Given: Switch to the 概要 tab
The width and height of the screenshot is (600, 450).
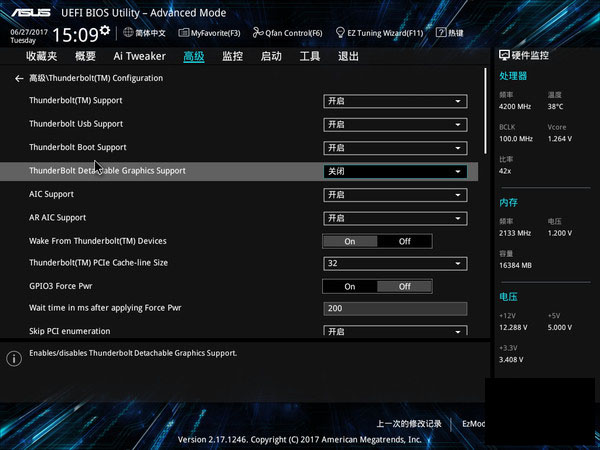Looking at the screenshot, I should click(x=85, y=56).
